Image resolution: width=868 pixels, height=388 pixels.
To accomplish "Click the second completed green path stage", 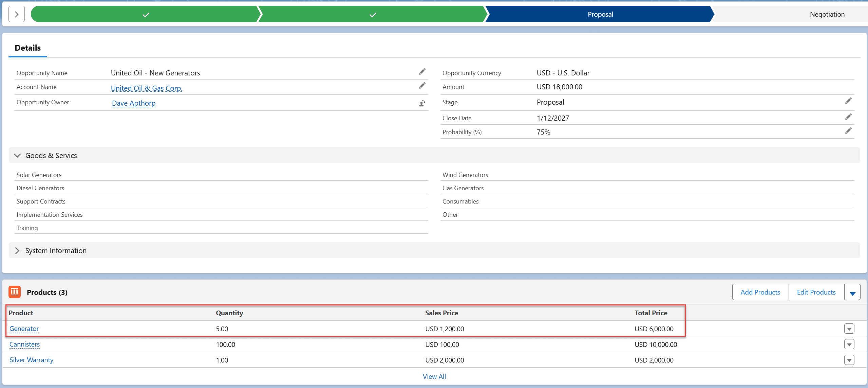I will click(x=373, y=14).
